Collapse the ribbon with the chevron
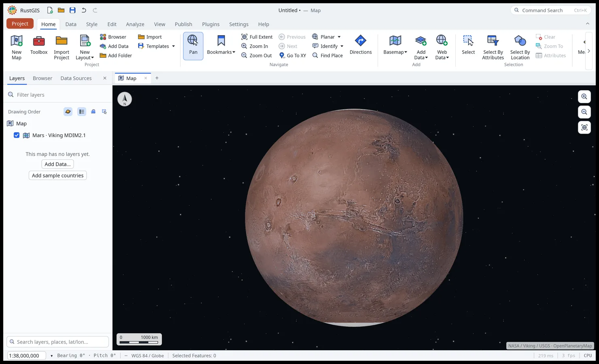This screenshot has height=364, width=599. click(x=588, y=24)
